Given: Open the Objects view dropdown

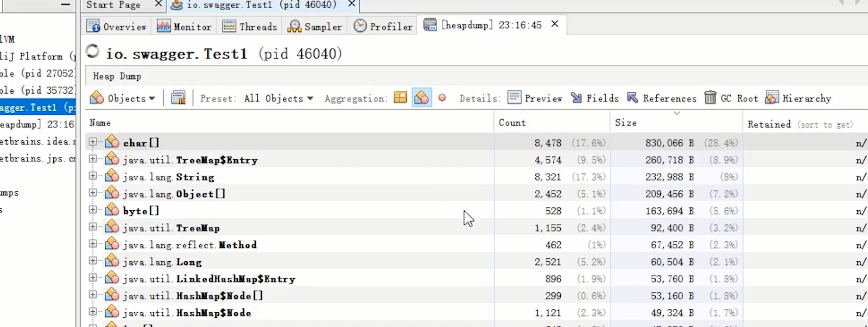Looking at the screenshot, I should click(x=123, y=98).
